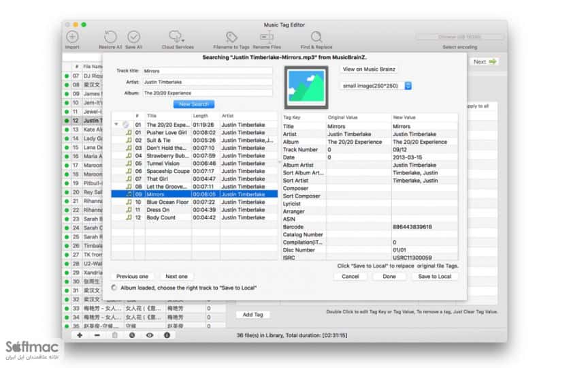Click the Length column header in results
The image size is (588, 368).
click(x=206, y=116)
